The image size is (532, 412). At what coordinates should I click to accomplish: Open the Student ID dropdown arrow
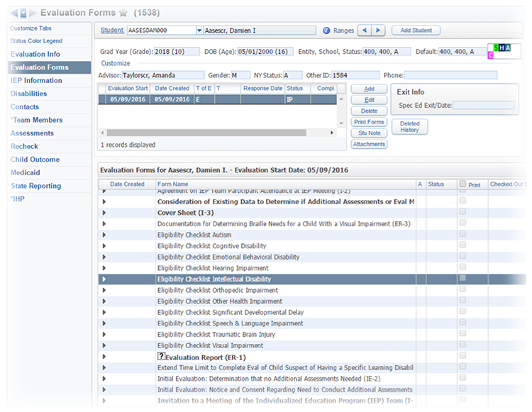click(199, 30)
